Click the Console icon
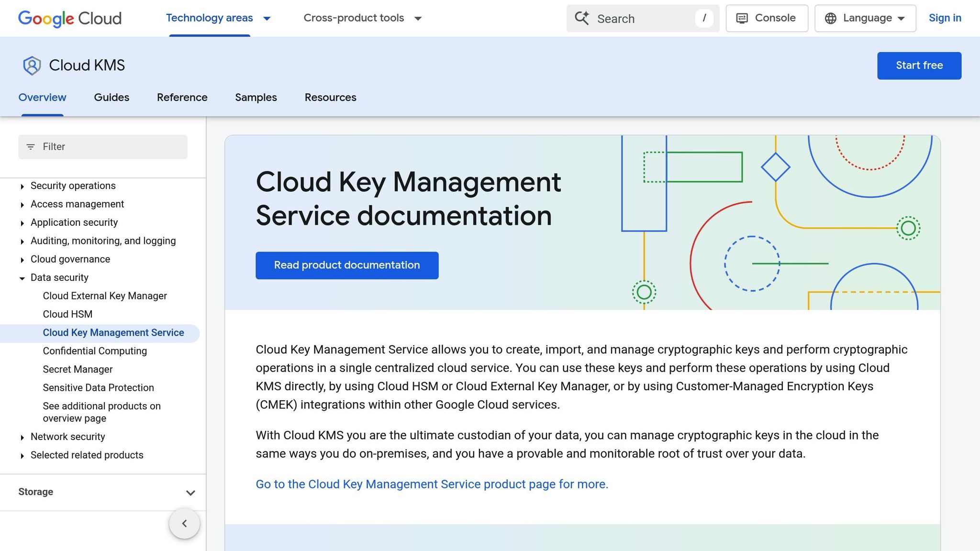 [742, 18]
